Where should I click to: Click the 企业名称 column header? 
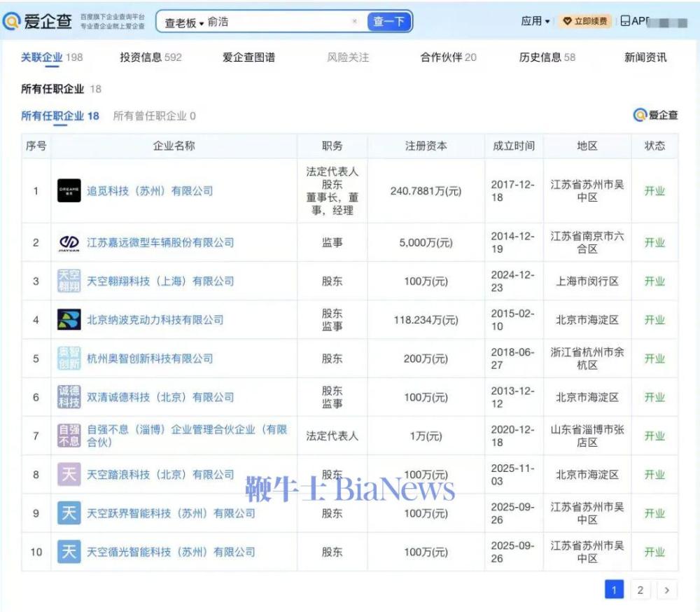[x=174, y=146]
